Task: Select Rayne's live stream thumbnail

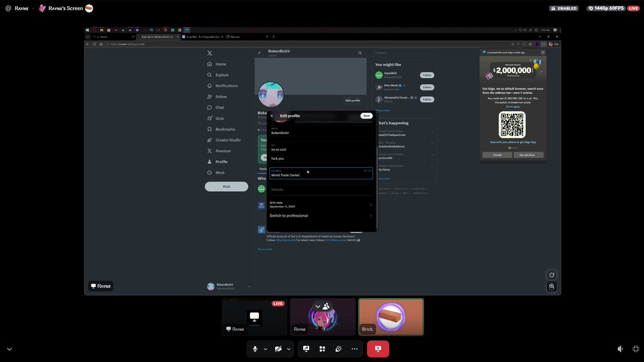Action: coord(254,317)
